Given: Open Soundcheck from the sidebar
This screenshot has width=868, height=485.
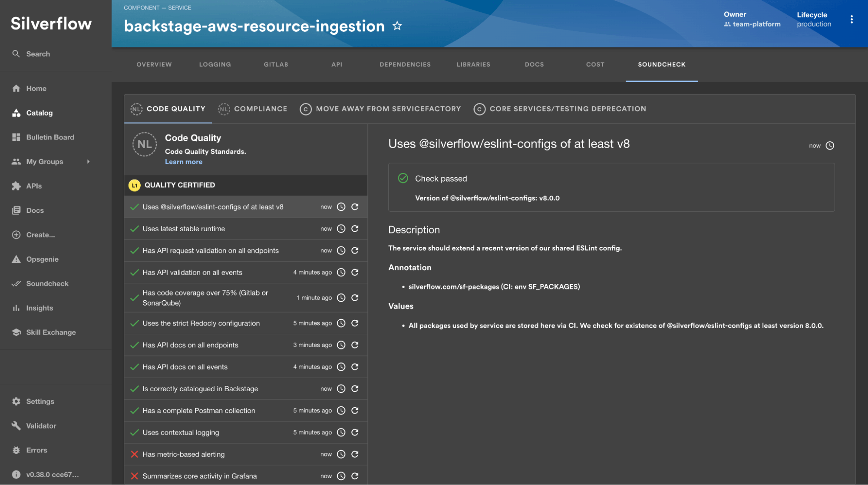Looking at the screenshot, I should tap(47, 283).
